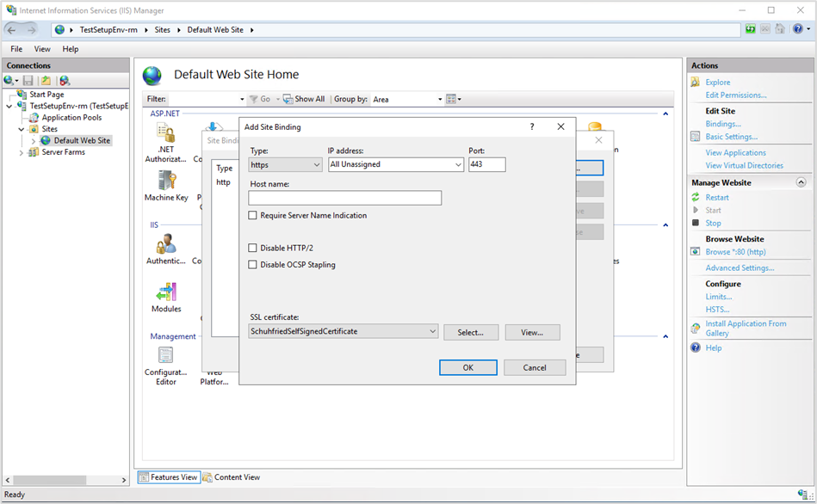
Task: Open the Modules feature icon
Action: pos(166,292)
